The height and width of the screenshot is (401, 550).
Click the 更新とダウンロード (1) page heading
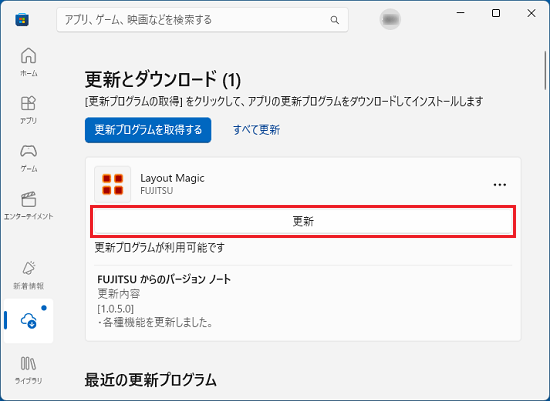163,79
